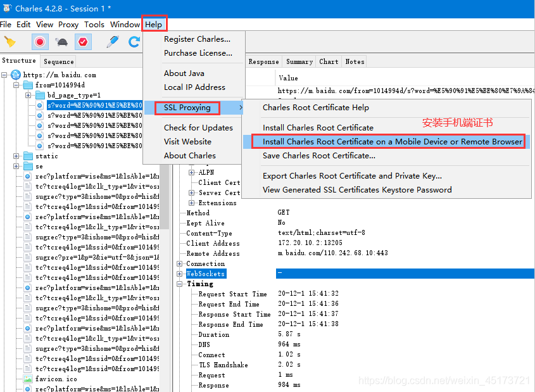Select the Client Cert row
Image resolution: width=535 pixels, height=392 pixels.
pos(219,182)
